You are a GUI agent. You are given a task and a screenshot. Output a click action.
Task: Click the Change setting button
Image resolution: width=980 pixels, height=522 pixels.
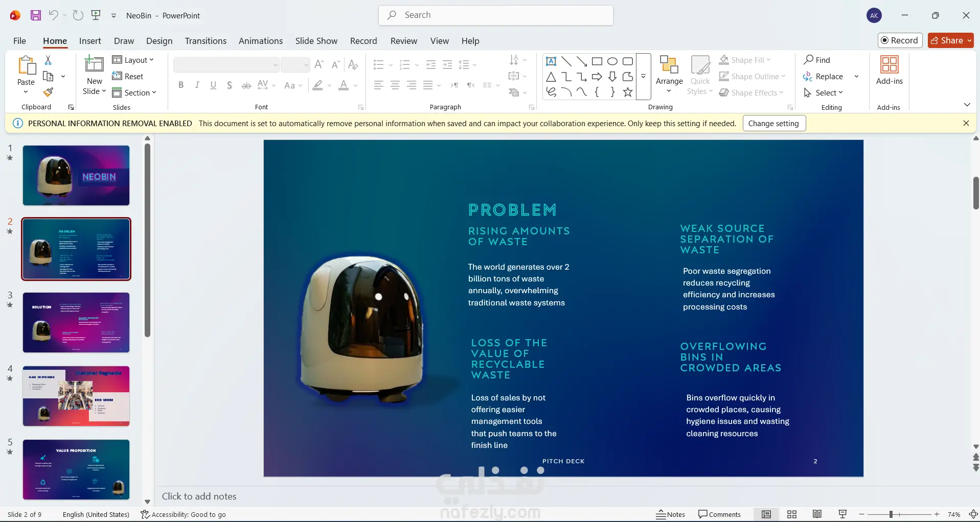pos(774,123)
